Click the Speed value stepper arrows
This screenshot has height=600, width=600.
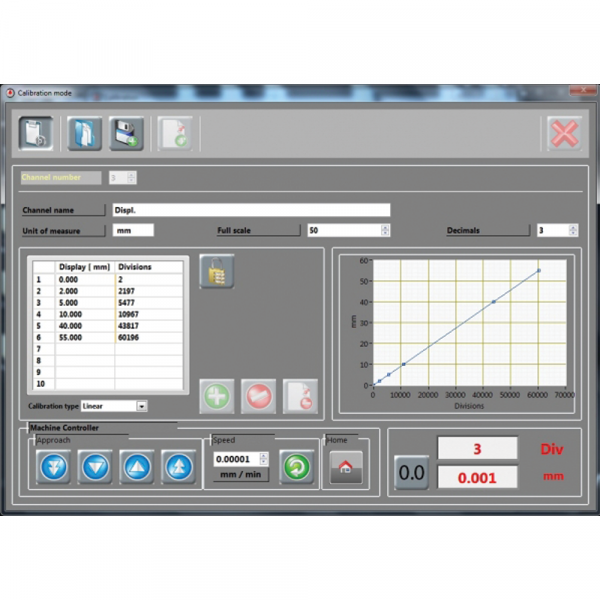(264, 458)
